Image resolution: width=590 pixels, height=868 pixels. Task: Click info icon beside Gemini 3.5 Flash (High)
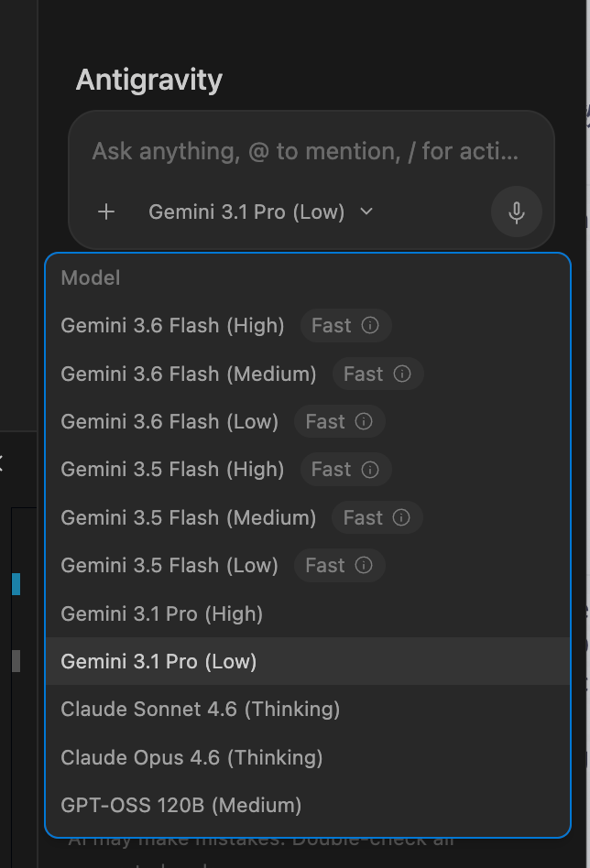coord(370,470)
